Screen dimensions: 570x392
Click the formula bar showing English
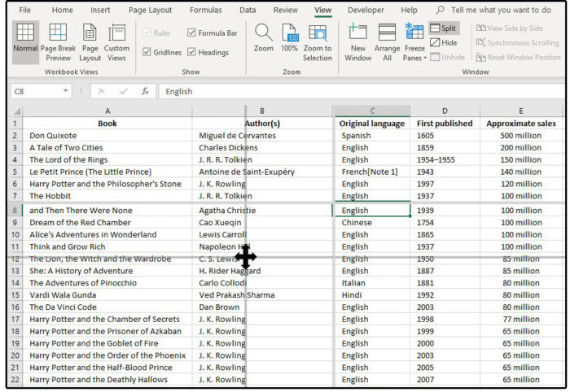pyautogui.click(x=362, y=91)
